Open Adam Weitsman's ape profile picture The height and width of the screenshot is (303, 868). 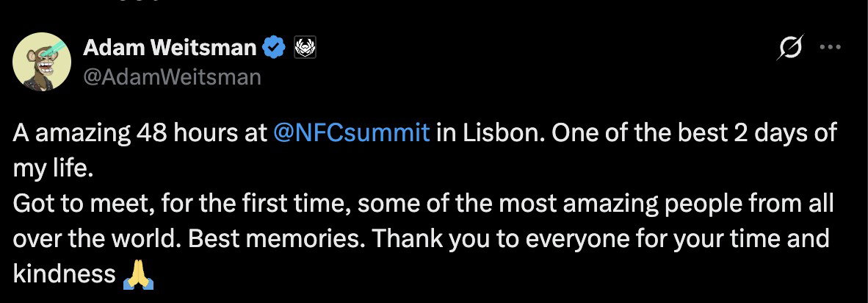(42, 61)
